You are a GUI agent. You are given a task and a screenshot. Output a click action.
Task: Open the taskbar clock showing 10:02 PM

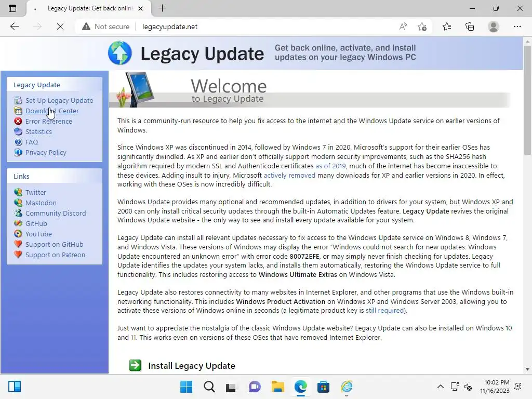point(495,387)
